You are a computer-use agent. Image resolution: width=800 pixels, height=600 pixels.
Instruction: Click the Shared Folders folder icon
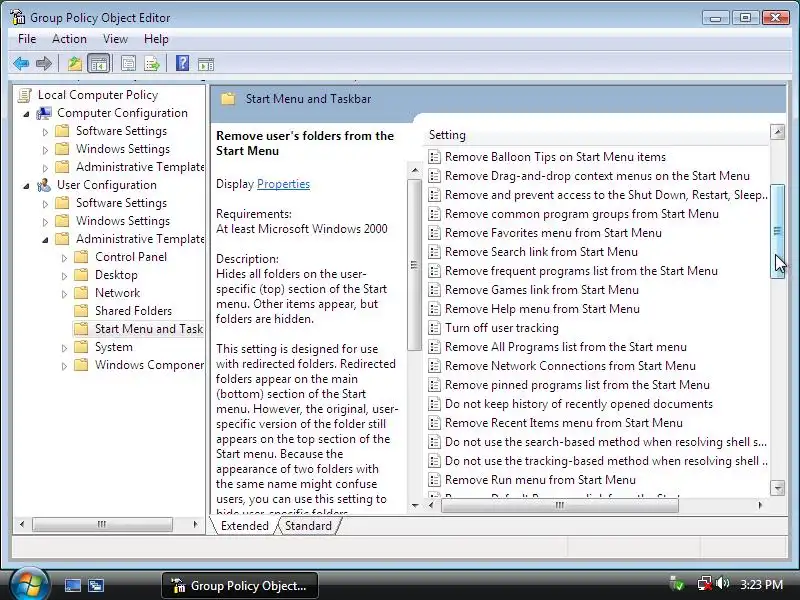(x=81, y=311)
